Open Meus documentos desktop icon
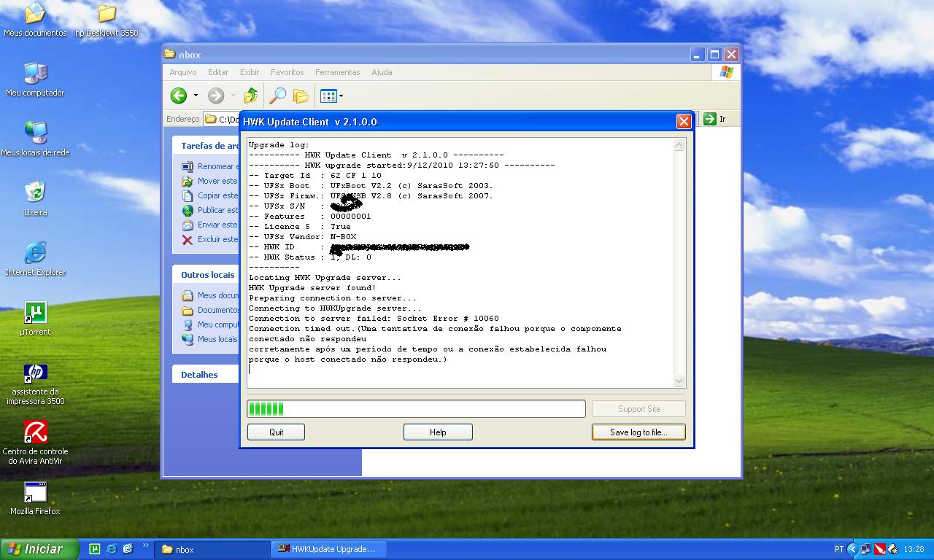Screen dimensions: 934x560 (x=34, y=20)
